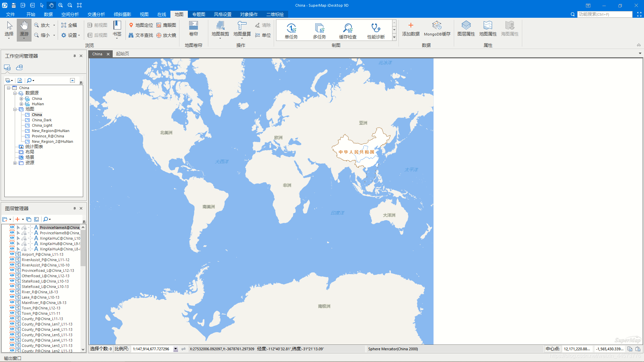
Task: Click 添加数据 add data button
Action: 411,29
